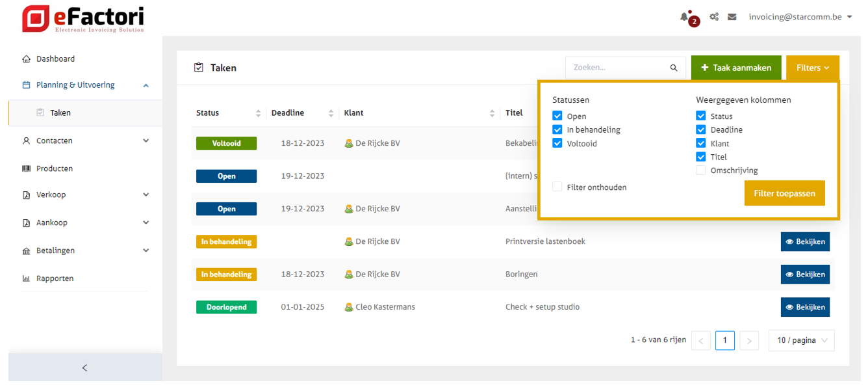Open the invoicing@starcomm.be account dropdown

coord(800,17)
